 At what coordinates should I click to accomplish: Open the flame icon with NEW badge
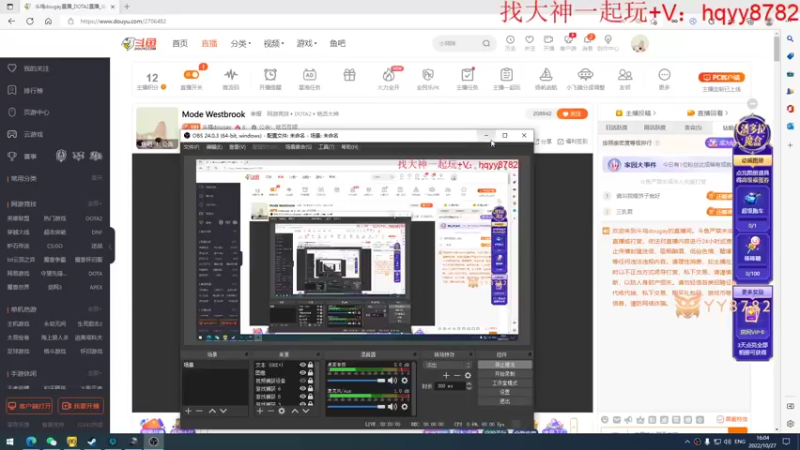click(389, 75)
